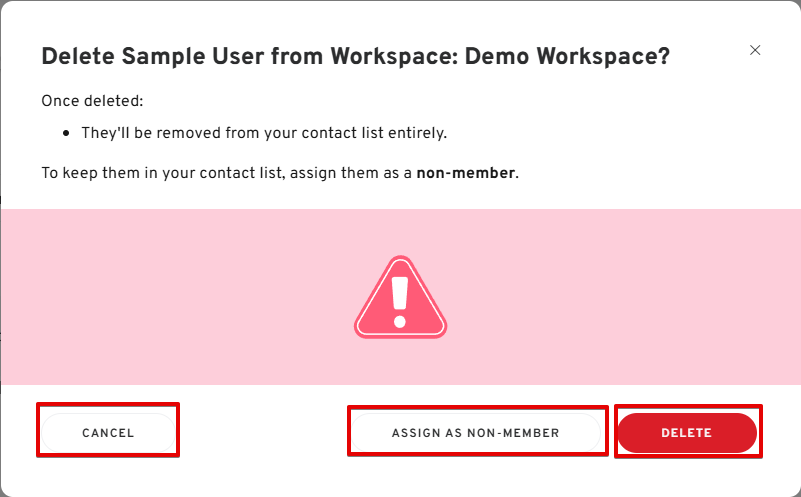801x497 pixels.
Task: Click the white exclamation mark in the triangle
Action: click(400, 302)
